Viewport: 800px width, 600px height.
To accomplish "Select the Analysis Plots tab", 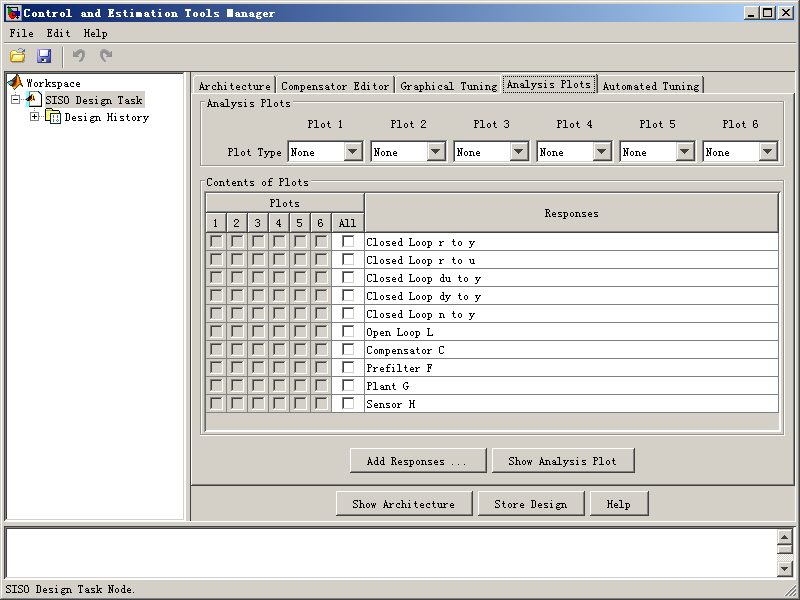I will (549, 84).
